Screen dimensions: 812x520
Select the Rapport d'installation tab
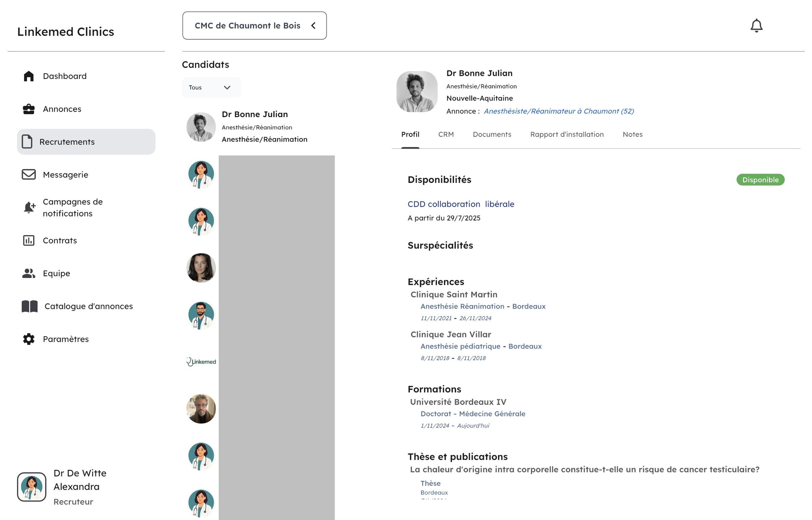coord(567,134)
